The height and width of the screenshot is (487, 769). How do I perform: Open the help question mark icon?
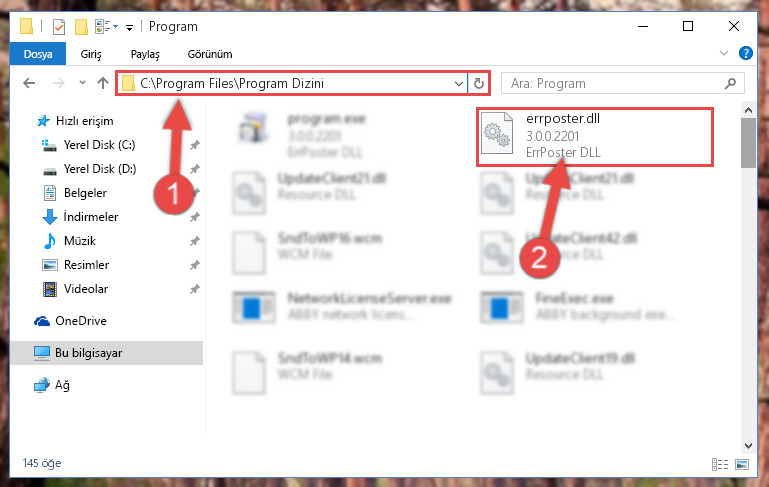[745, 53]
